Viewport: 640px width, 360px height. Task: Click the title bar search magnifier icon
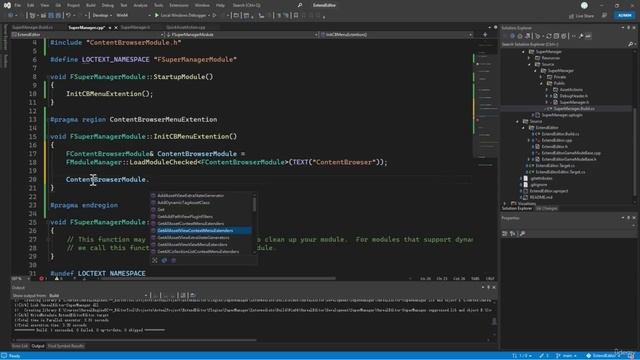(x=300, y=5)
